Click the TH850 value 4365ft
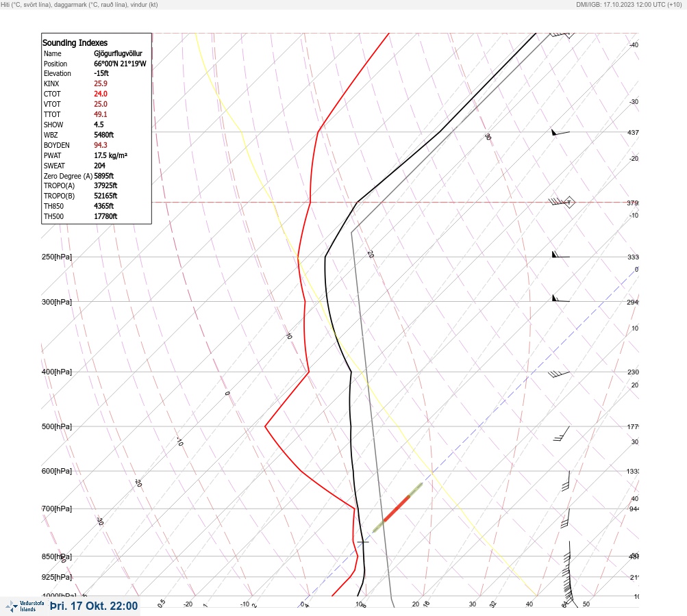687x616 pixels. pos(104,206)
